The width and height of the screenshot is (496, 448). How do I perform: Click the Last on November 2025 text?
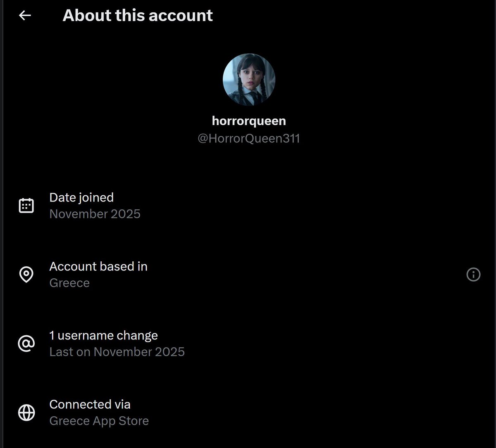[117, 352]
